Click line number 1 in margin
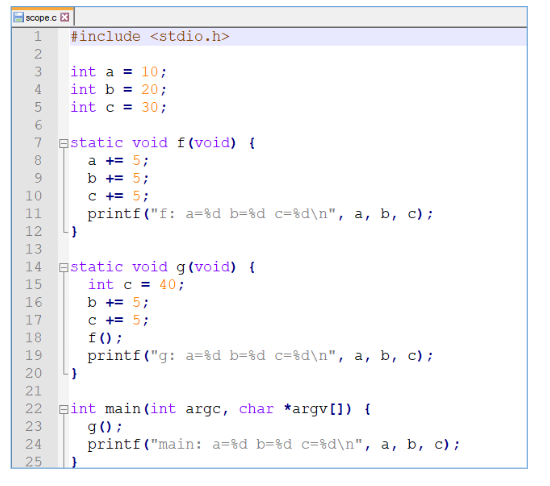This screenshot has height=486, width=550. click(x=38, y=36)
